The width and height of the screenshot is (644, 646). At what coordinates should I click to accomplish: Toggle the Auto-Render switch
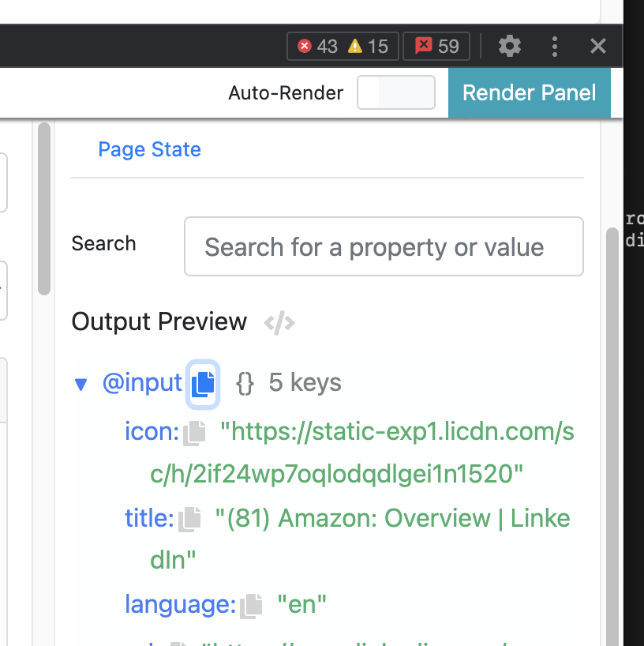[x=395, y=92]
